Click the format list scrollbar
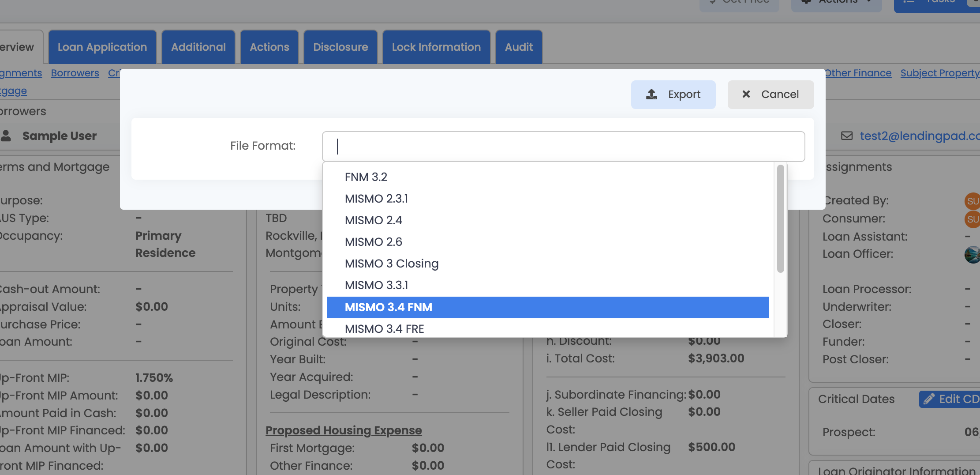 coord(780,219)
